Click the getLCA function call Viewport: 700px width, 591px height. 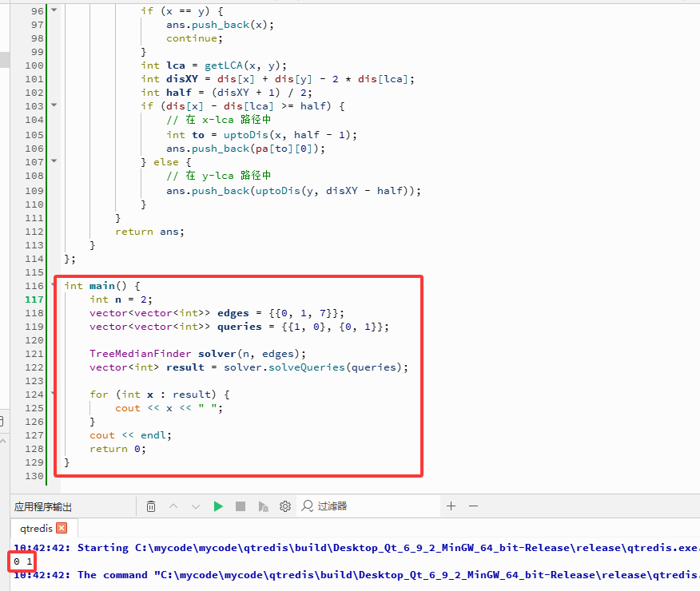tap(224, 65)
